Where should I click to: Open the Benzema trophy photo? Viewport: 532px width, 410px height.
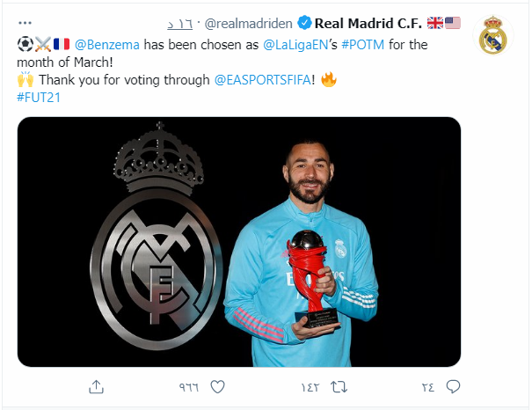tap(239, 242)
